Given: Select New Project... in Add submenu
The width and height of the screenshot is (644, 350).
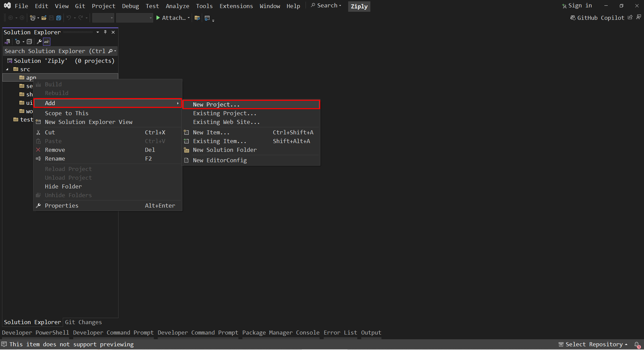Looking at the screenshot, I should (x=251, y=104).
